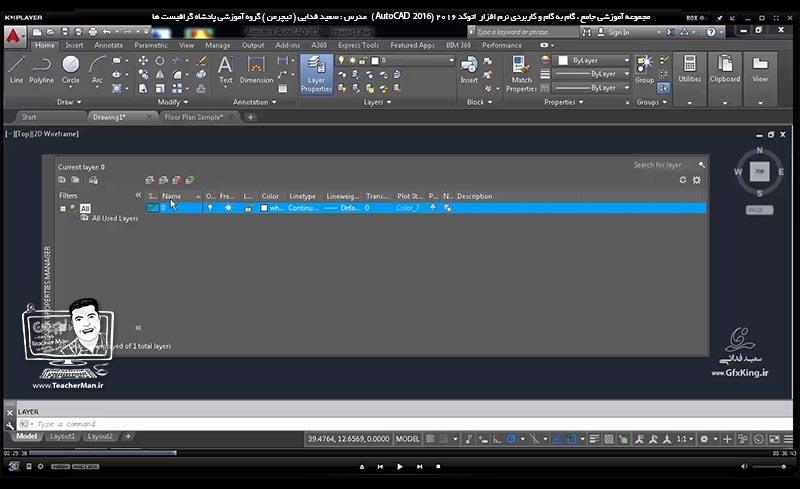Sort layers by Name column header
The height and width of the screenshot is (489, 800).
point(171,196)
